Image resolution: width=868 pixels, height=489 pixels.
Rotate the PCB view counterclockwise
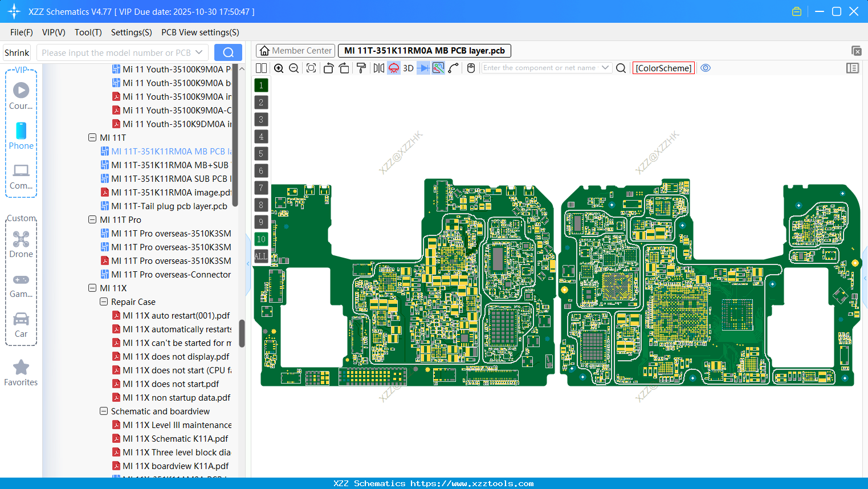pyautogui.click(x=329, y=68)
